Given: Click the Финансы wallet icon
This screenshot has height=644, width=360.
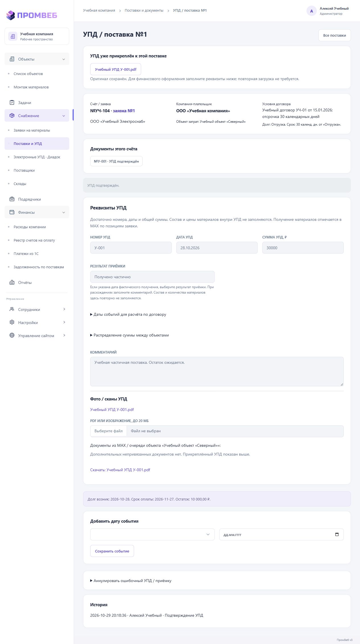Looking at the screenshot, I should (12, 212).
